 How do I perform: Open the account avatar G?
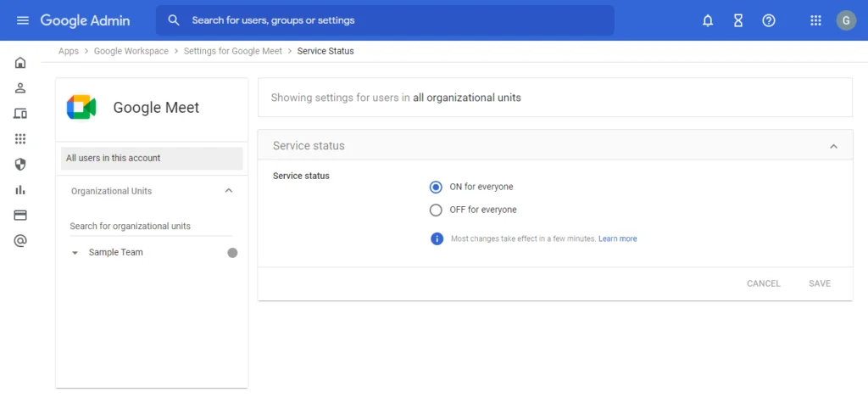tap(846, 20)
